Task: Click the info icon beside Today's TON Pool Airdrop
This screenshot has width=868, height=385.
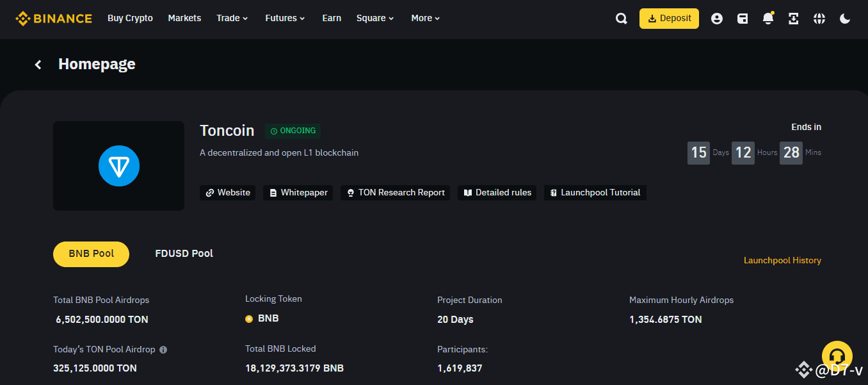Action: click(163, 350)
